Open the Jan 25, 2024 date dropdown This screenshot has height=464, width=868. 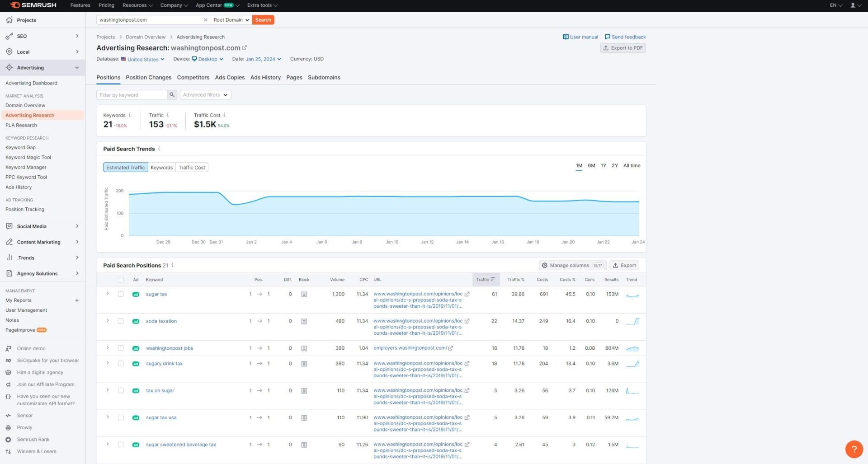click(x=264, y=59)
